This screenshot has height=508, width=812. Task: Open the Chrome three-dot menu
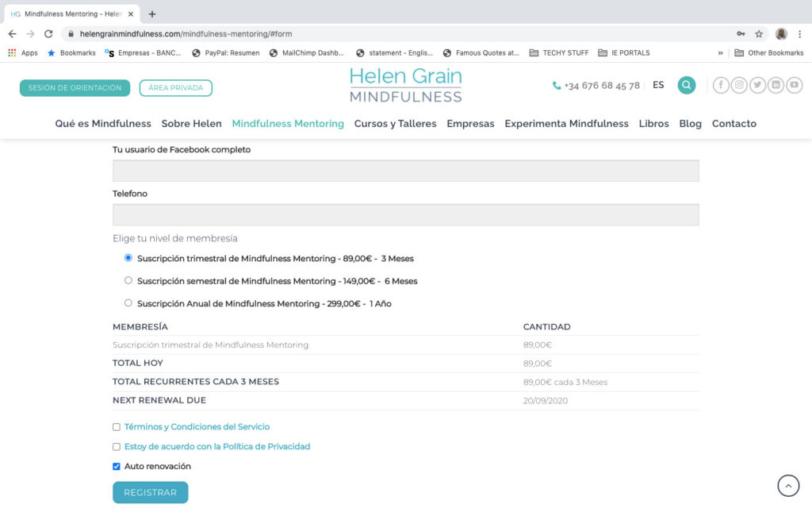click(x=799, y=33)
